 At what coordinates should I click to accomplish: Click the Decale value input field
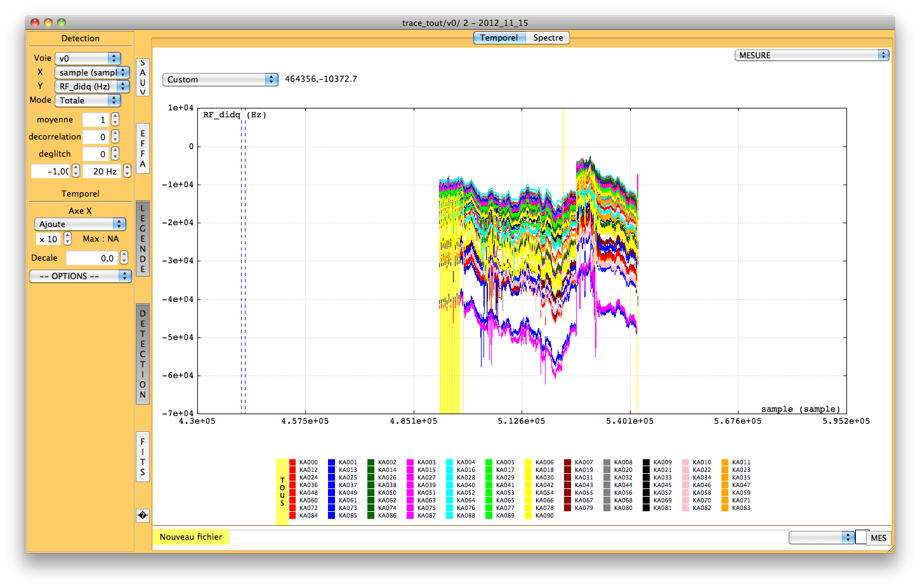tap(92, 258)
